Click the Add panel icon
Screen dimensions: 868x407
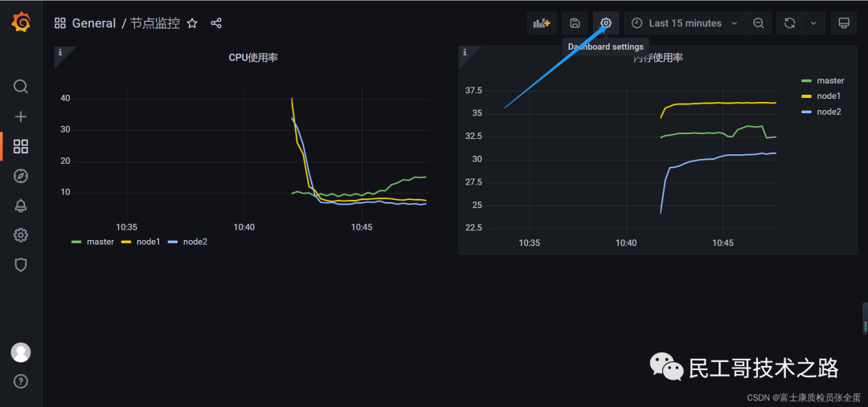point(542,23)
